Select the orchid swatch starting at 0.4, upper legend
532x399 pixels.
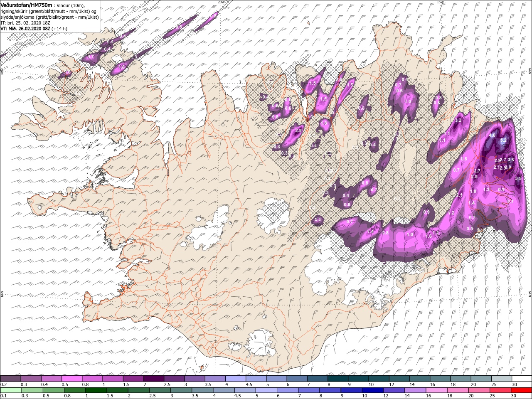(51, 379)
